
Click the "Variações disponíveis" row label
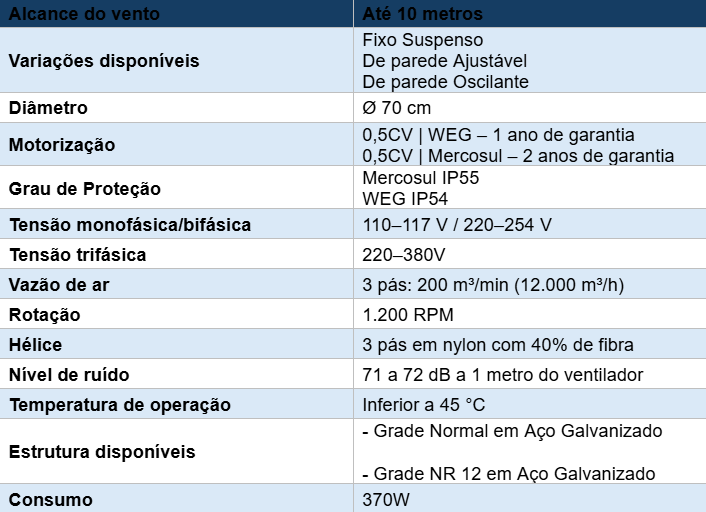pos(104,61)
